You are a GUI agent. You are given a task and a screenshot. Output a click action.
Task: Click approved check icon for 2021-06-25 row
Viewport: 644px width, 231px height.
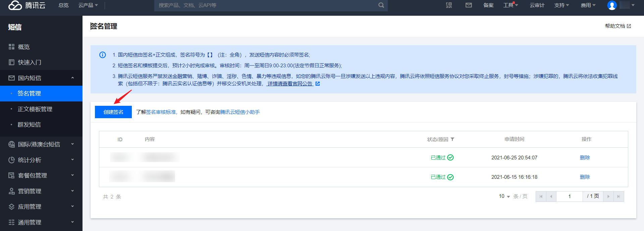450,158
